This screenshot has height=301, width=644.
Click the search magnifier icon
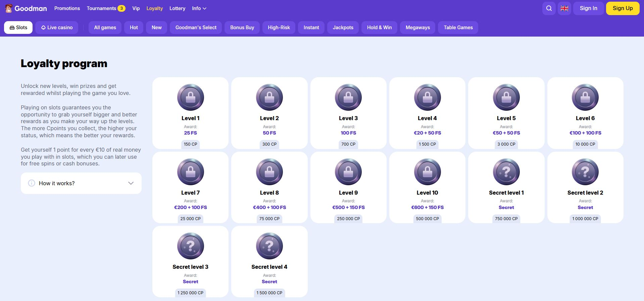(549, 8)
